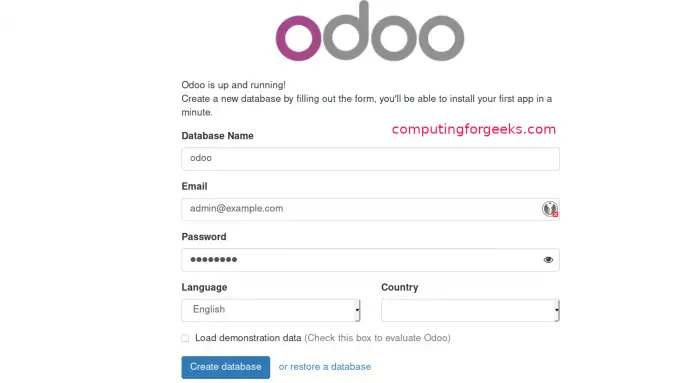Click the arrow at the edge of the Language select
The width and height of the screenshot is (696, 383).
tap(357, 310)
